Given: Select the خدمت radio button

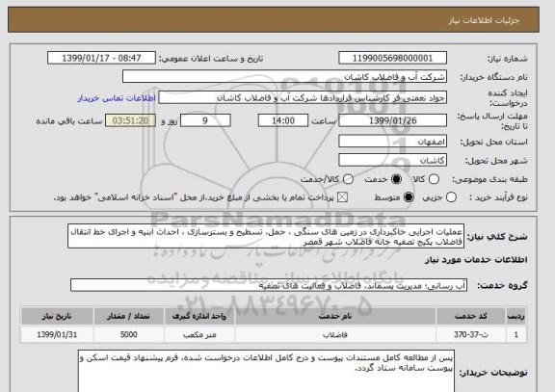Looking at the screenshot, I should [x=396, y=179].
